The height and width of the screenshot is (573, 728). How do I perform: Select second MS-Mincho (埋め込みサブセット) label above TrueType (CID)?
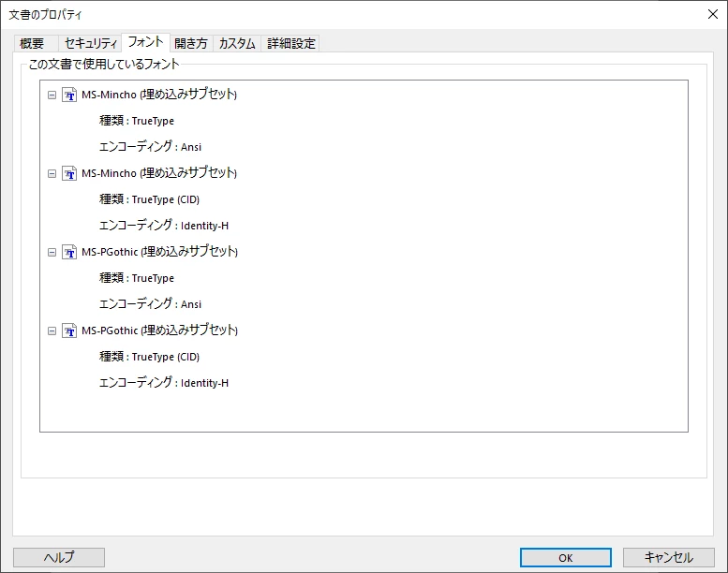(x=159, y=173)
